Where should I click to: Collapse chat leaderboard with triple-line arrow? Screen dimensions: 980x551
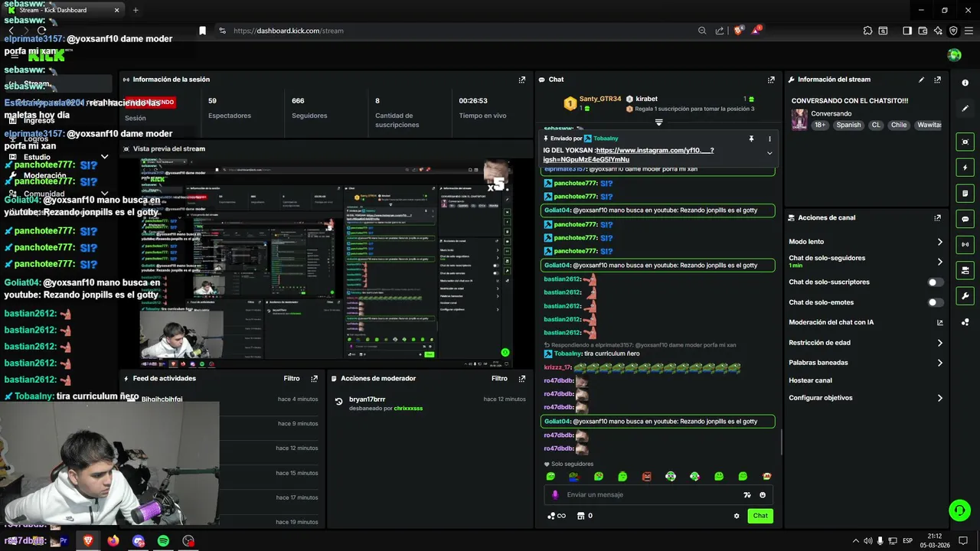(658, 122)
